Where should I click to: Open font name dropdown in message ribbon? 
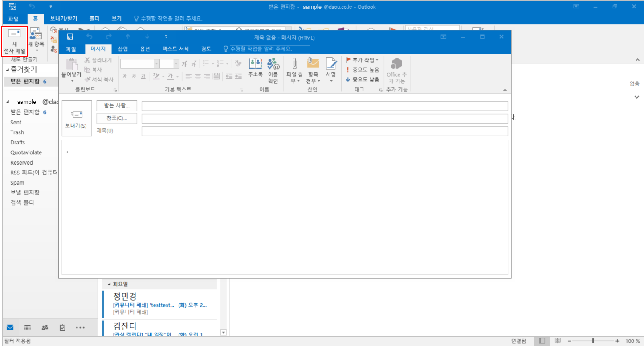click(x=156, y=64)
